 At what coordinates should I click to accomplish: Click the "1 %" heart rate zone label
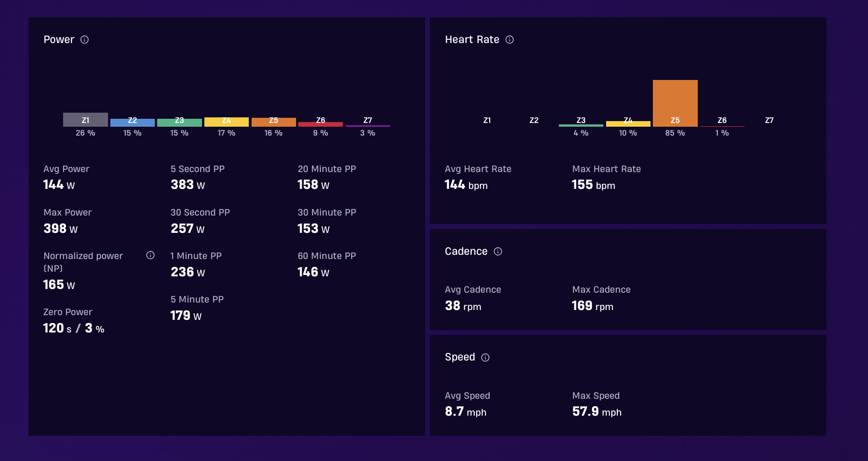tap(722, 133)
